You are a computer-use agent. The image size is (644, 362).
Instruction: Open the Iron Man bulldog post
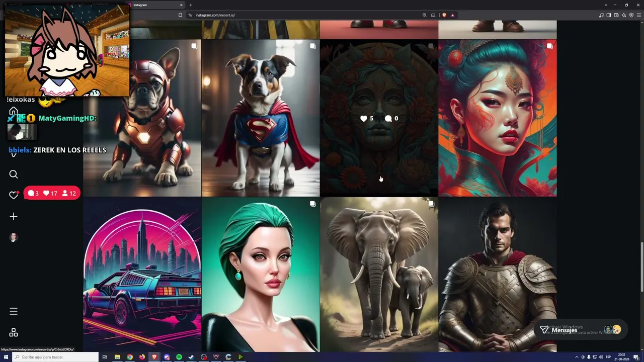(x=142, y=118)
